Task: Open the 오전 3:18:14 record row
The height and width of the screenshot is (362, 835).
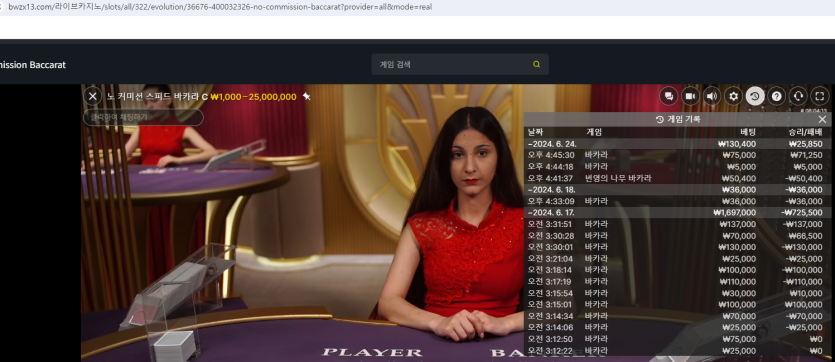Action: pyautogui.click(x=677, y=270)
